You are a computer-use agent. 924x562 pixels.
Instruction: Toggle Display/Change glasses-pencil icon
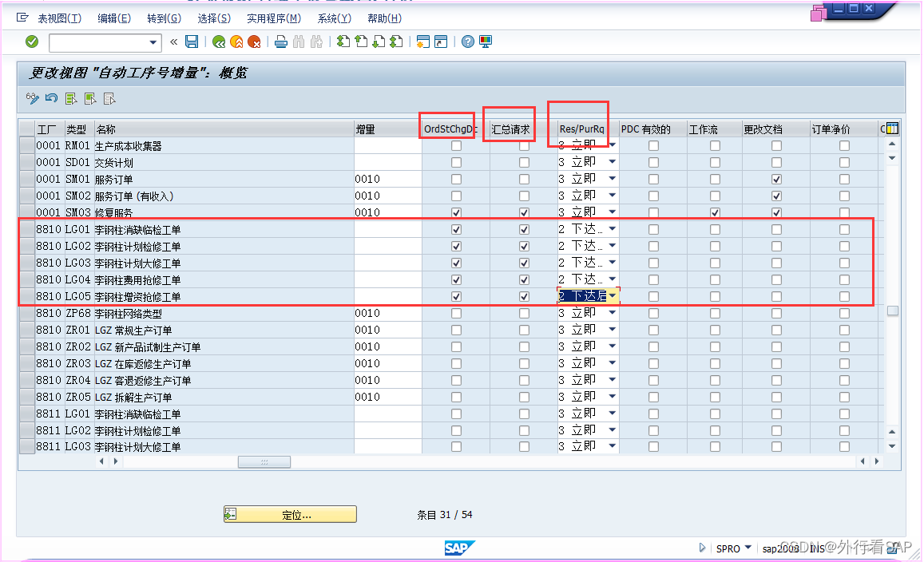33,98
